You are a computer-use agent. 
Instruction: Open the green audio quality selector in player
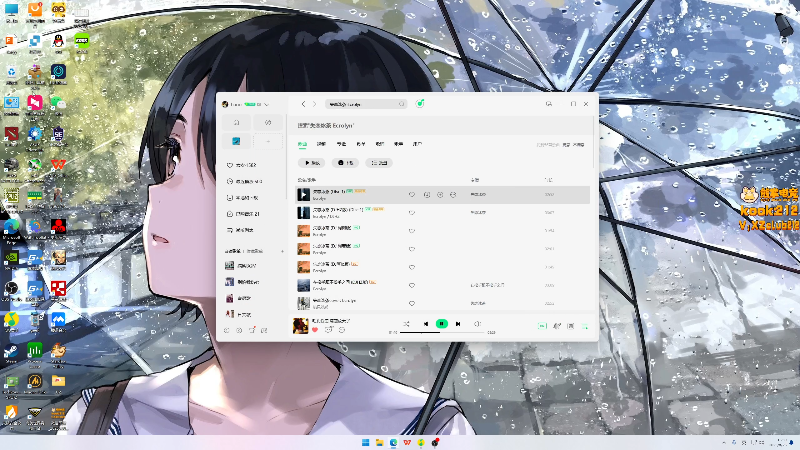pyautogui.click(x=542, y=326)
